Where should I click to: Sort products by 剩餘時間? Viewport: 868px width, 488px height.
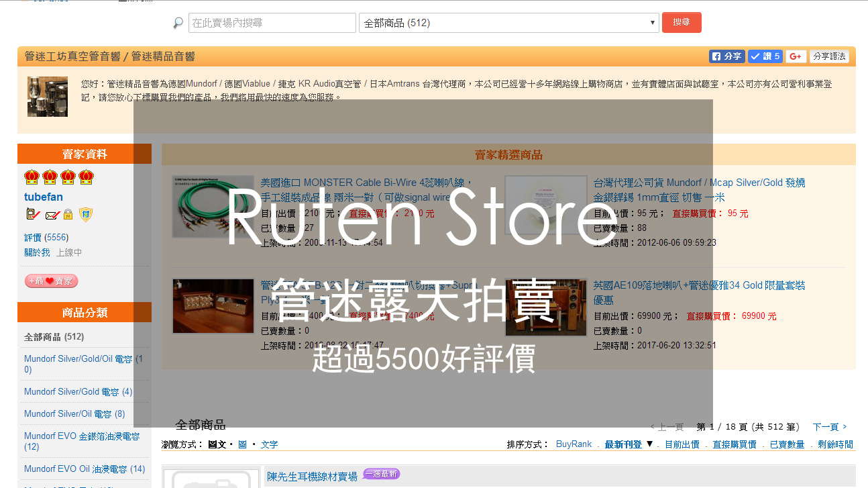coord(836,444)
